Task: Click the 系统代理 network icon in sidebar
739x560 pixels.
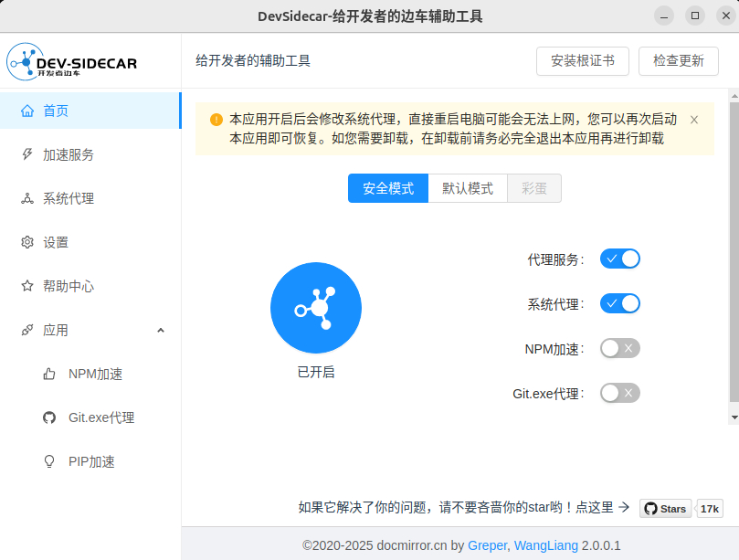Action: point(27,198)
